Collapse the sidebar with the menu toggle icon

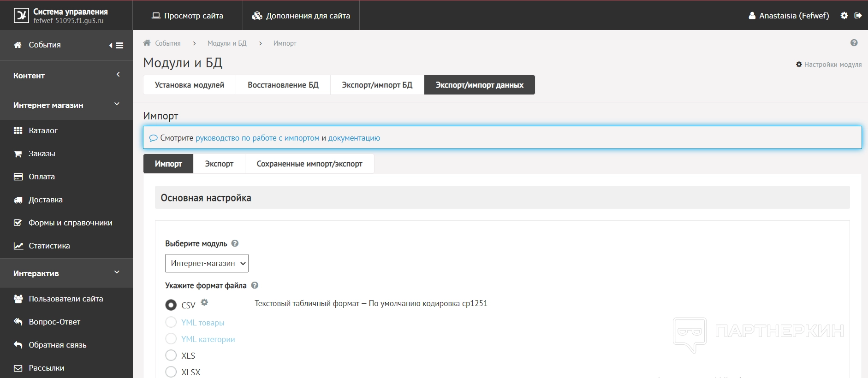coord(117,45)
